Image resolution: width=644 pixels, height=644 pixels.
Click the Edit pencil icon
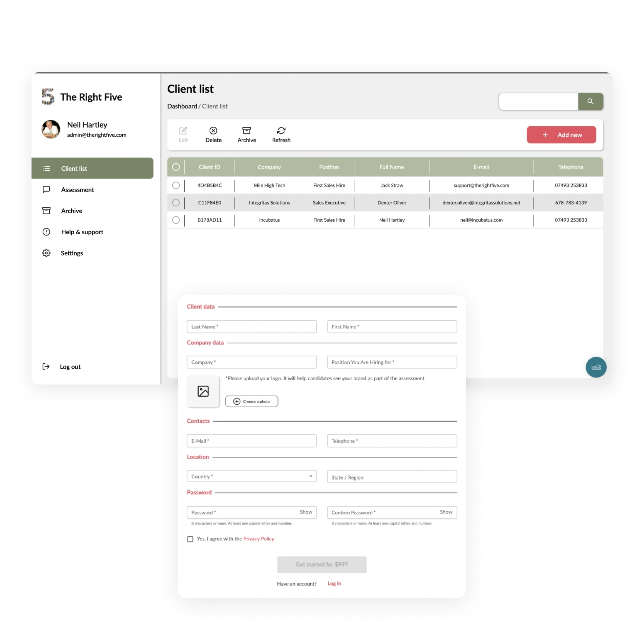coord(183,130)
